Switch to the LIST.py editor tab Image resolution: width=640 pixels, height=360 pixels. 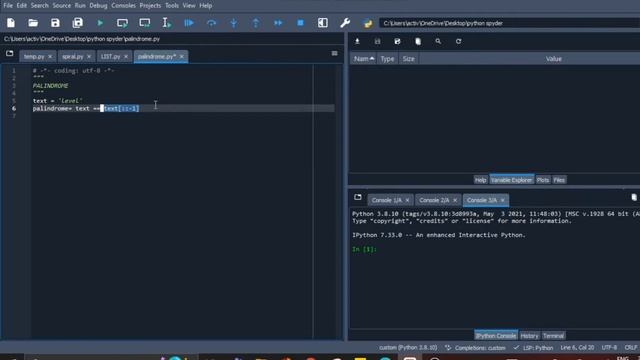pyautogui.click(x=111, y=56)
